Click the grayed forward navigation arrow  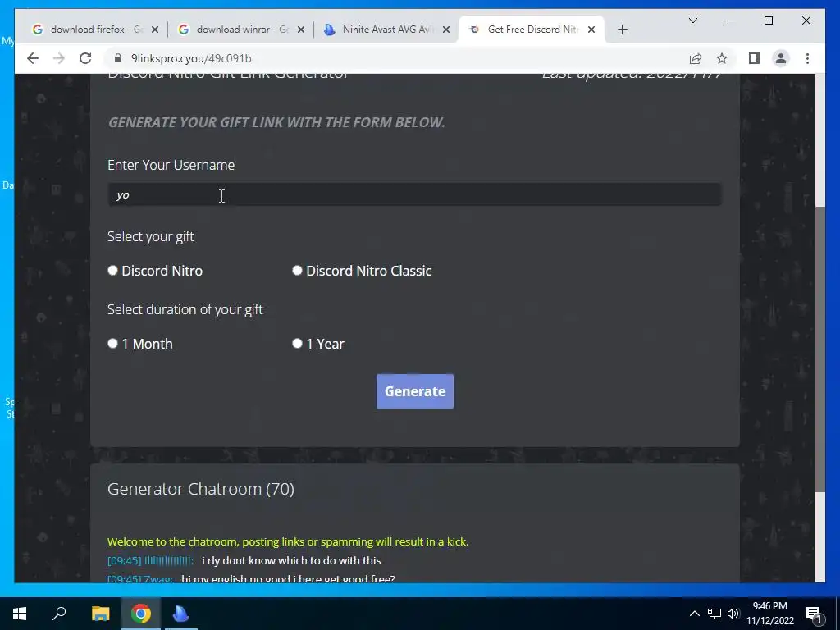pyautogui.click(x=59, y=58)
